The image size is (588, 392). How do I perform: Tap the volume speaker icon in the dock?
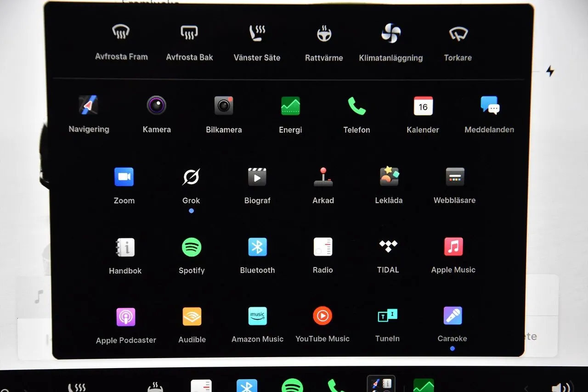[x=560, y=387]
